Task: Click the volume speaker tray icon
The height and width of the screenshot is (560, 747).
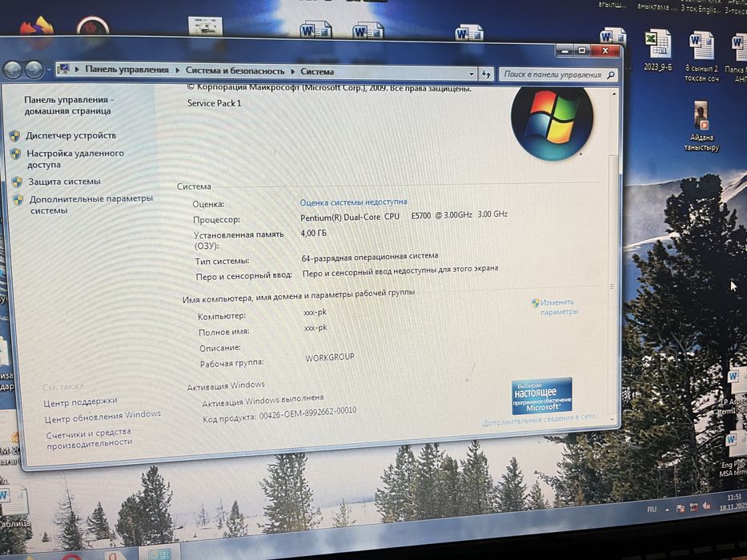Action: (706, 506)
